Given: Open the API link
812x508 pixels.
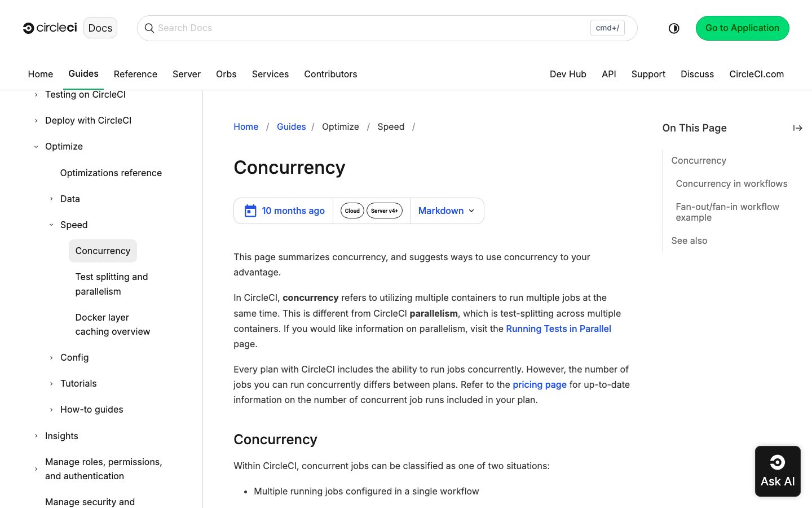Looking at the screenshot, I should tap(609, 74).
